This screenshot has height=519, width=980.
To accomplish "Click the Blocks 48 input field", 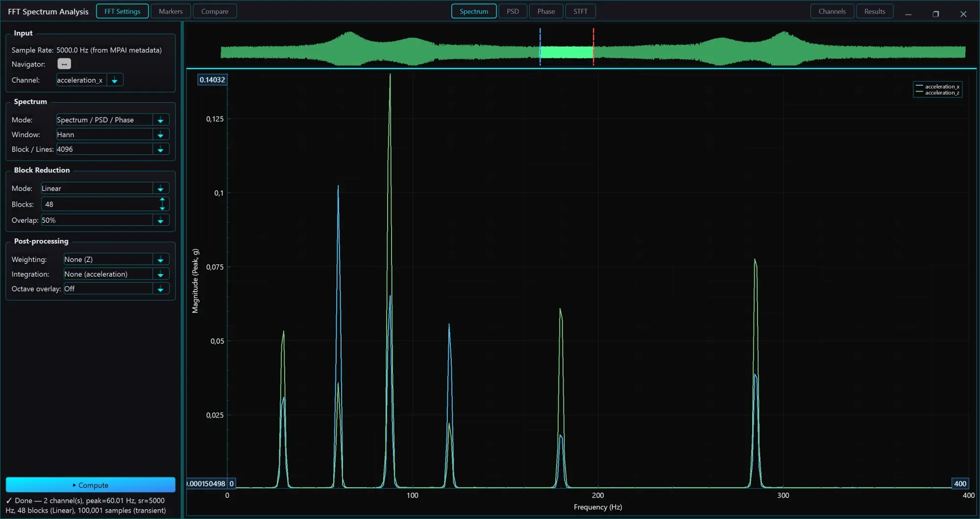I will (99, 204).
